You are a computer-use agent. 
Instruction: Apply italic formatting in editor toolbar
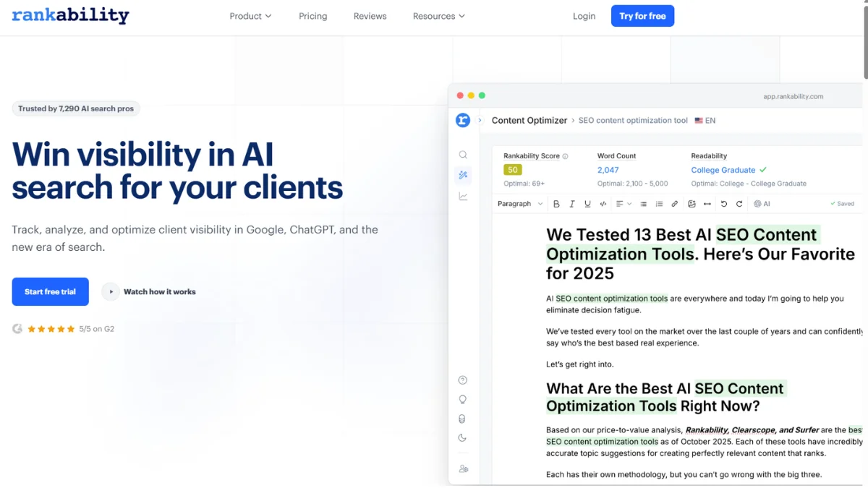coord(572,204)
